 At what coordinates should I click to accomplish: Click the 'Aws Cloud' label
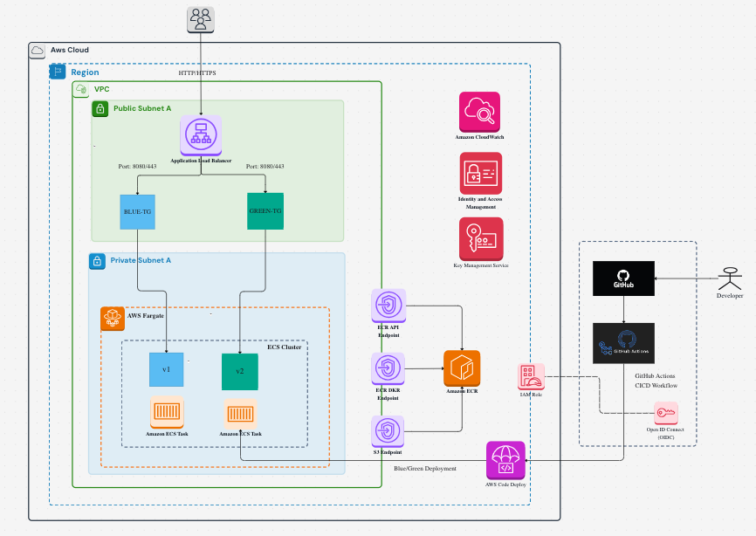pos(70,50)
